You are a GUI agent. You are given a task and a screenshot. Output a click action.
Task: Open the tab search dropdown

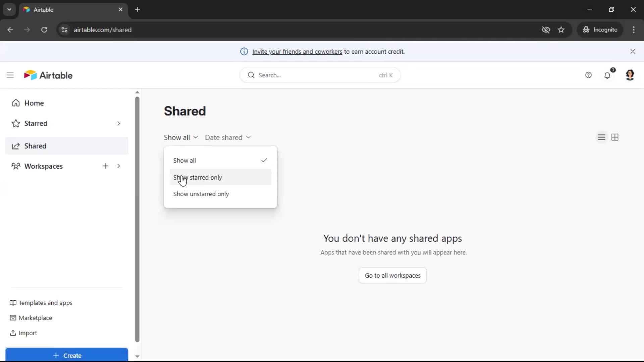tap(9, 9)
